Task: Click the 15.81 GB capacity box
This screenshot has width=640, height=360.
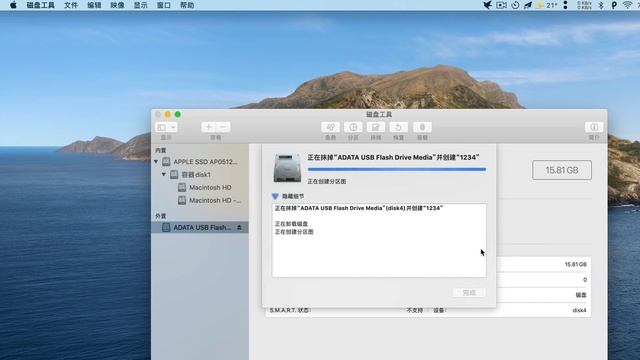Action: coord(562,170)
